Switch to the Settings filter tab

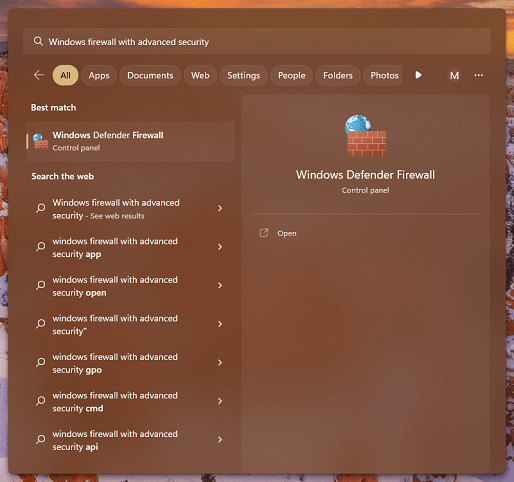tap(244, 75)
